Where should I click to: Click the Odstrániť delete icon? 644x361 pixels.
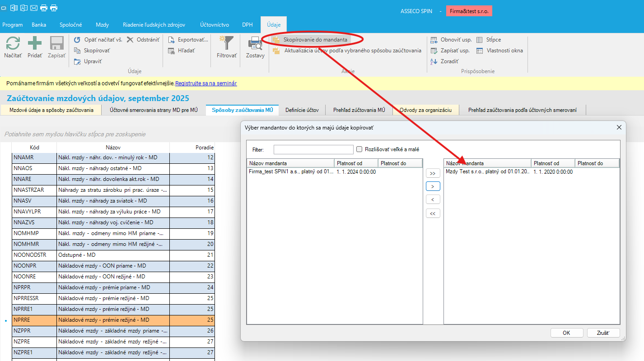coord(130,40)
